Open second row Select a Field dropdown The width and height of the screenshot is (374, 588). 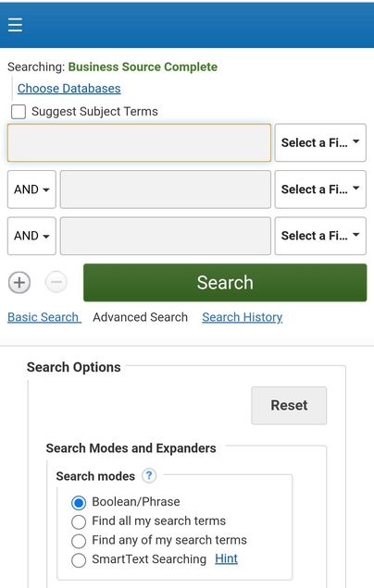pyautogui.click(x=320, y=190)
